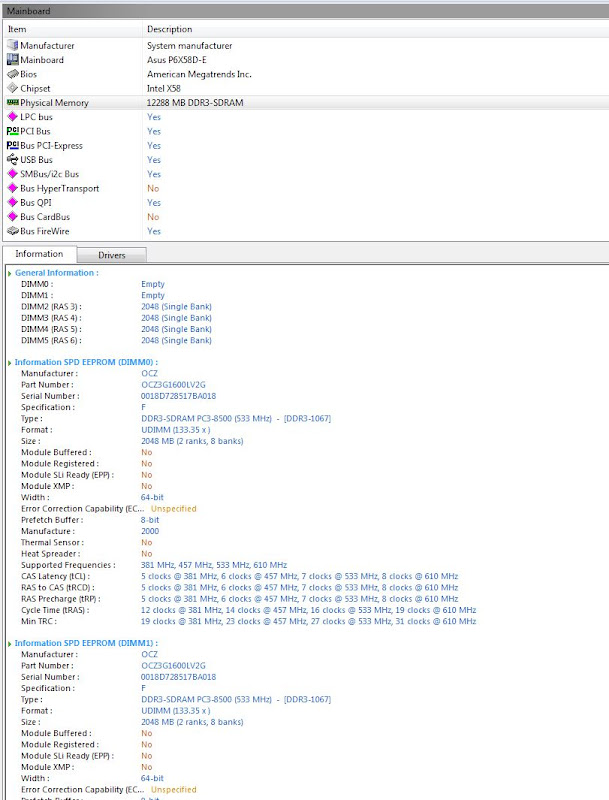Click the Bus CardBus icon
609x800 pixels.
tap(13, 217)
